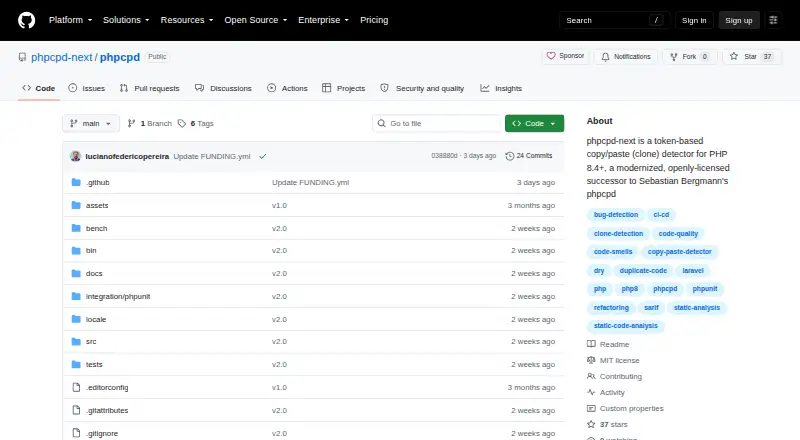Viewport: 800px width, 440px height.
Task: Open Custom properties
Action: tap(625, 408)
